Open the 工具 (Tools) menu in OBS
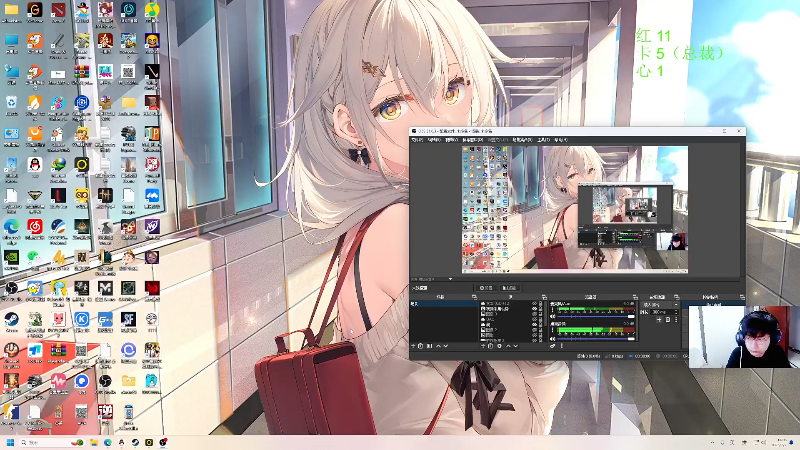Image resolution: width=800 pixels, height=450 pixels. coord(543,139)
